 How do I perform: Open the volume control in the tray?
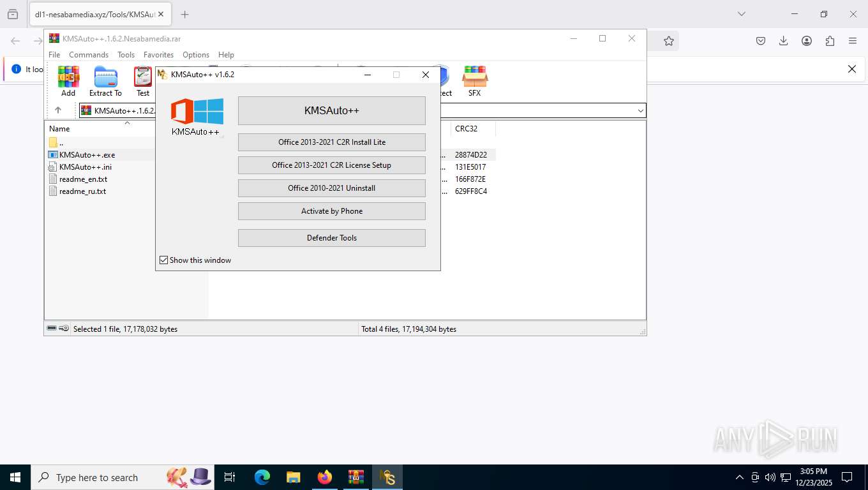770,477
